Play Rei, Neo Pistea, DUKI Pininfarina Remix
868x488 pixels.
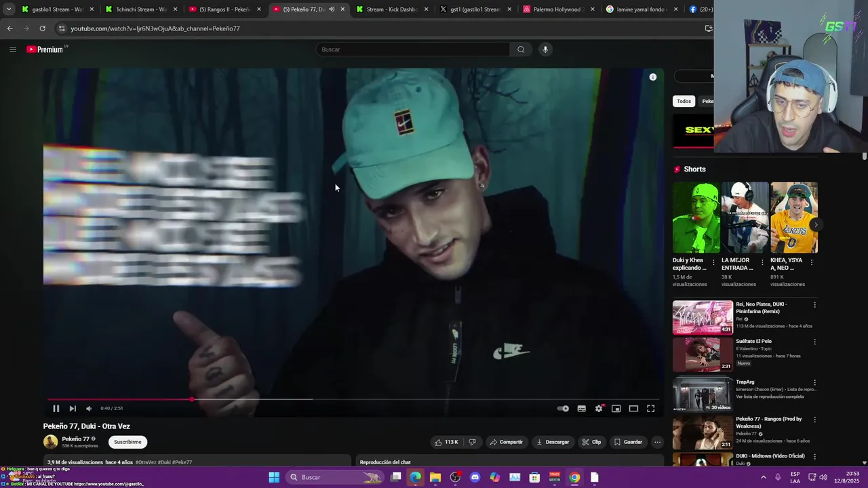click(x=703, y=317)
